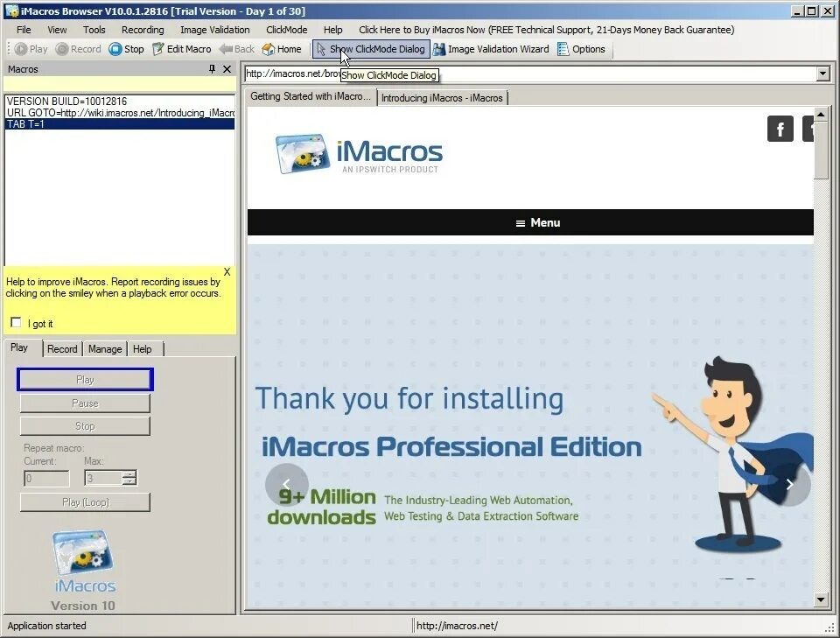The width and height of the screenshot is (840, 638).
Task: Pin the Macros panel
Action: click(212, 69)
